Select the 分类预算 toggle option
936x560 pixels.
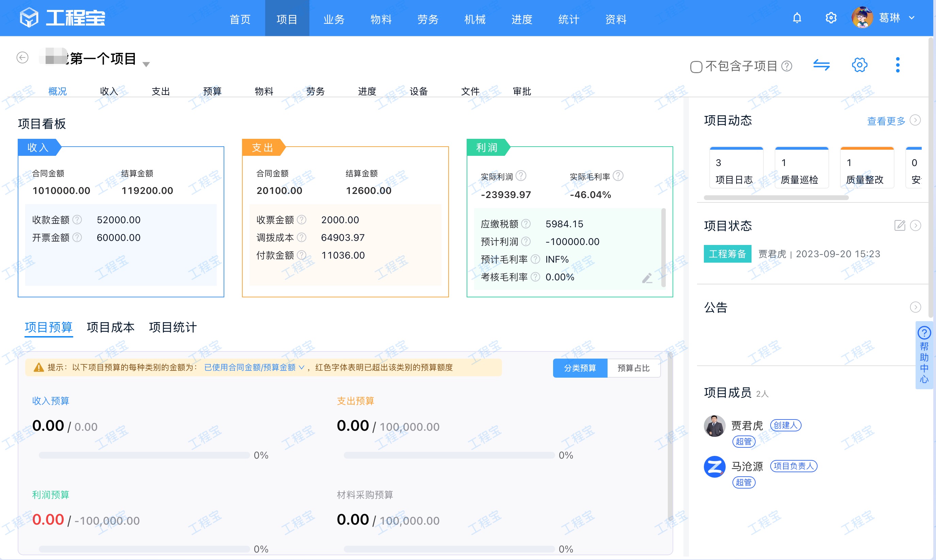coord(580,368)
